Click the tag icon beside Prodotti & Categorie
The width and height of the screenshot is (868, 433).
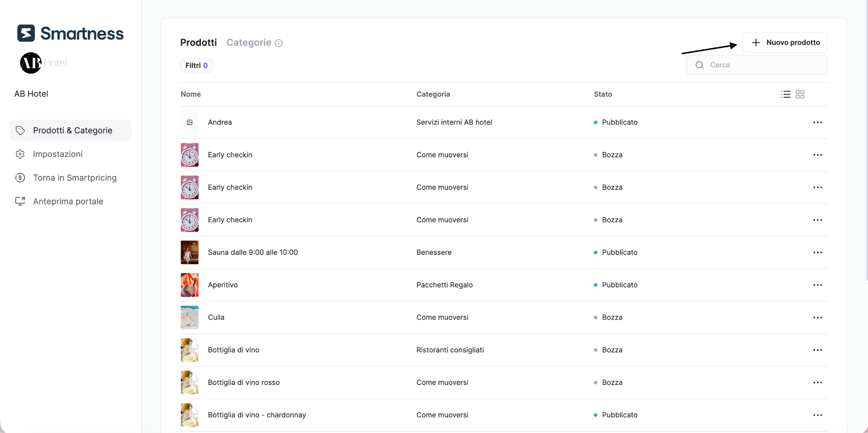coord(20,130)
